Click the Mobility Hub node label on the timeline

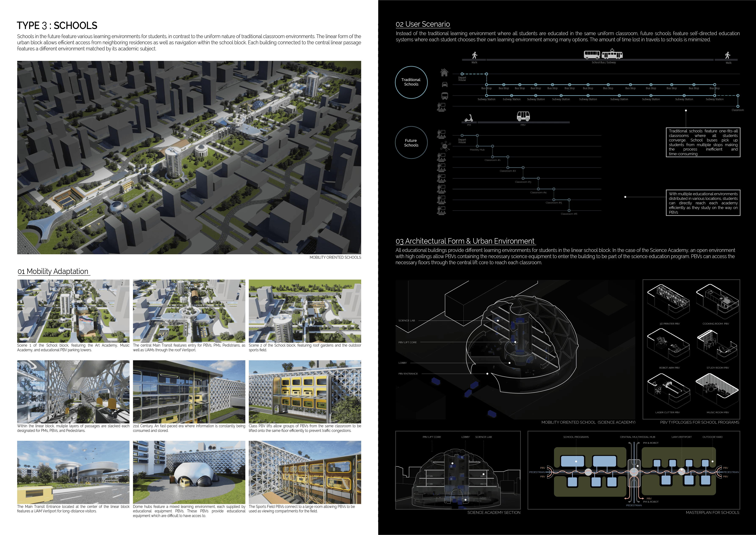click(x=477, y=150)
